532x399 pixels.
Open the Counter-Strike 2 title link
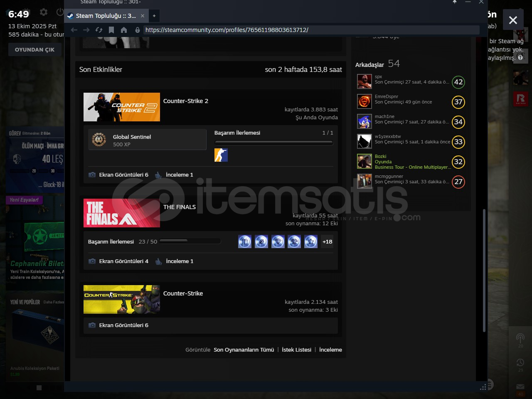point(186,101)
